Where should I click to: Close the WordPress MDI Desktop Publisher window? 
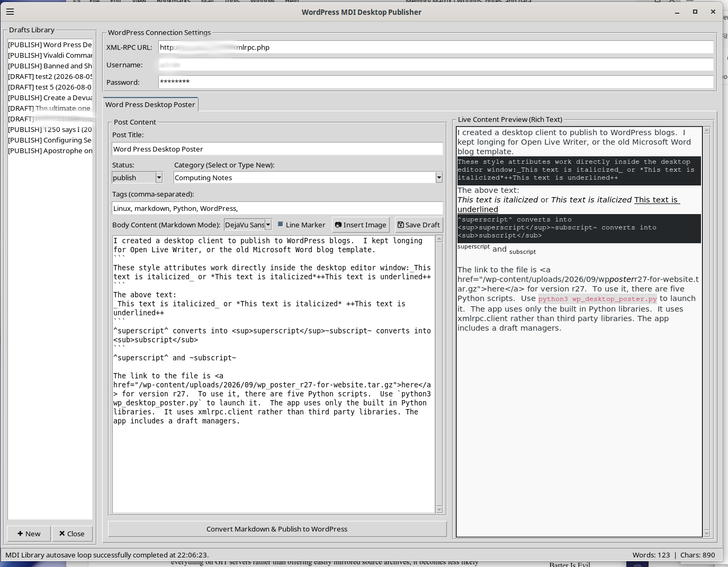click(713, 12)
